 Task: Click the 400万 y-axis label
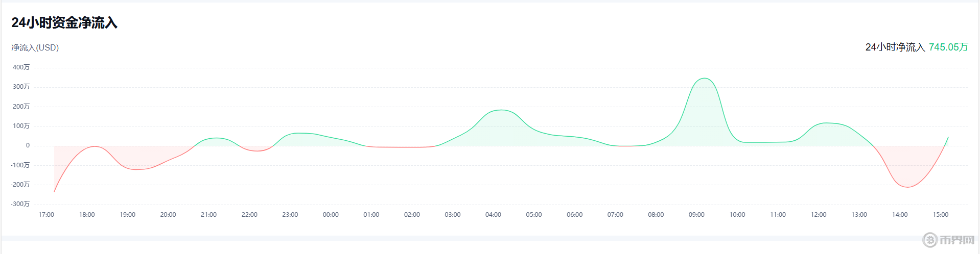pyautogui.click(x=21, y=67)
